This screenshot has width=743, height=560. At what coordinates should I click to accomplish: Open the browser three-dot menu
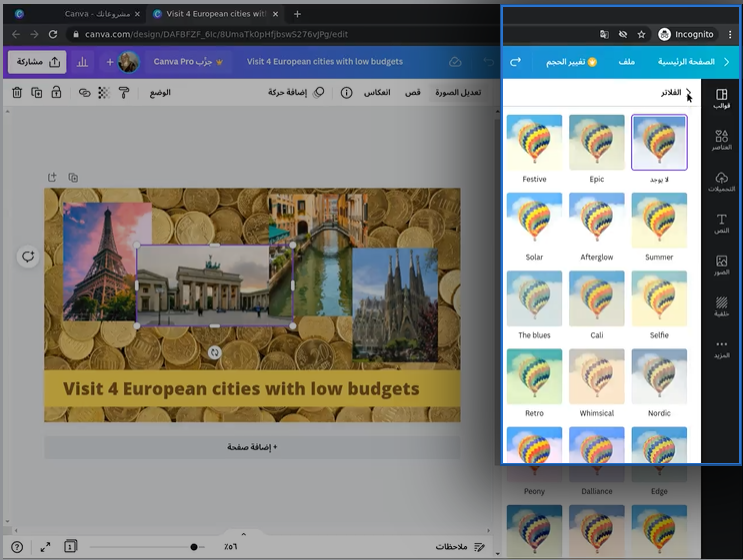point(730,34)
